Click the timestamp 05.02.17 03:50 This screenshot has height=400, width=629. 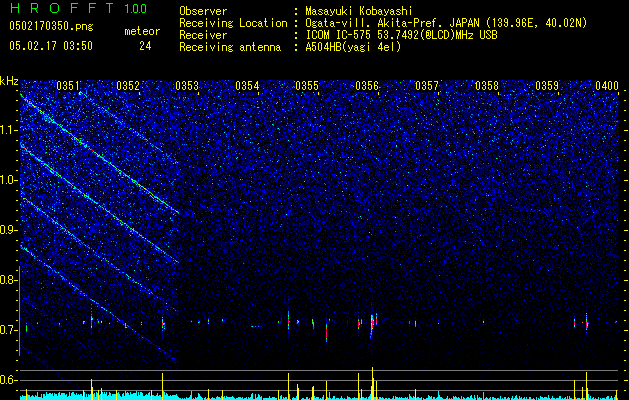(51, 46)
